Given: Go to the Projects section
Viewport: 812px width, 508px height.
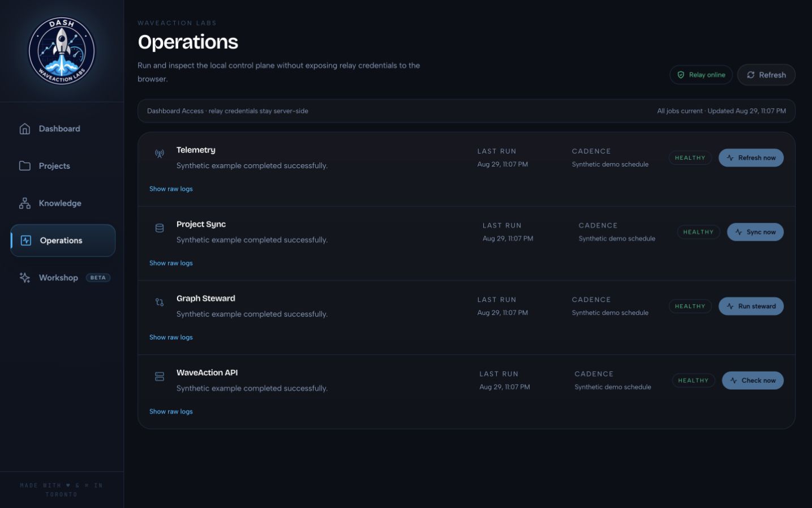Looking at the screenshot, I should click(x=54, y=166).
